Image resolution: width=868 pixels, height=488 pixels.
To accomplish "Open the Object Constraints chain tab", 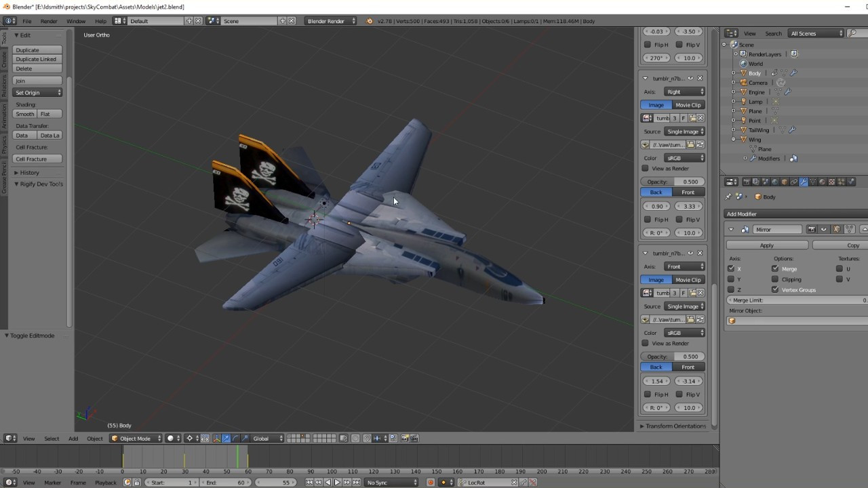I will 794,182.
